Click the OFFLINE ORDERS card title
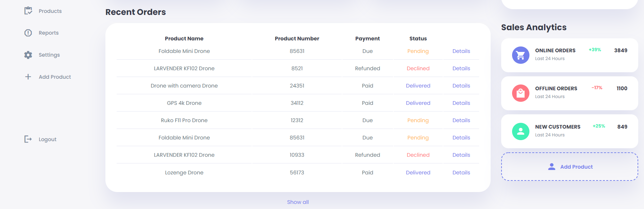644x209 pixels. coord(556,89)
